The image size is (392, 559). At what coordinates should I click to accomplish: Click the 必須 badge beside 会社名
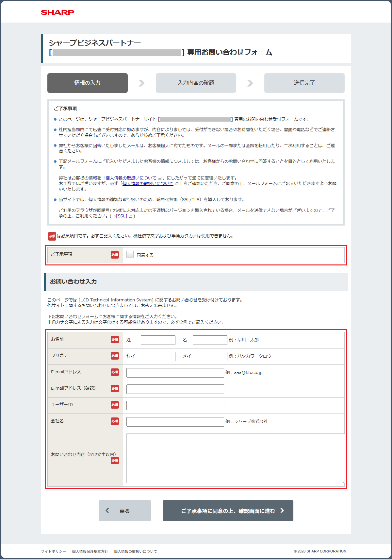pos(115,421)
